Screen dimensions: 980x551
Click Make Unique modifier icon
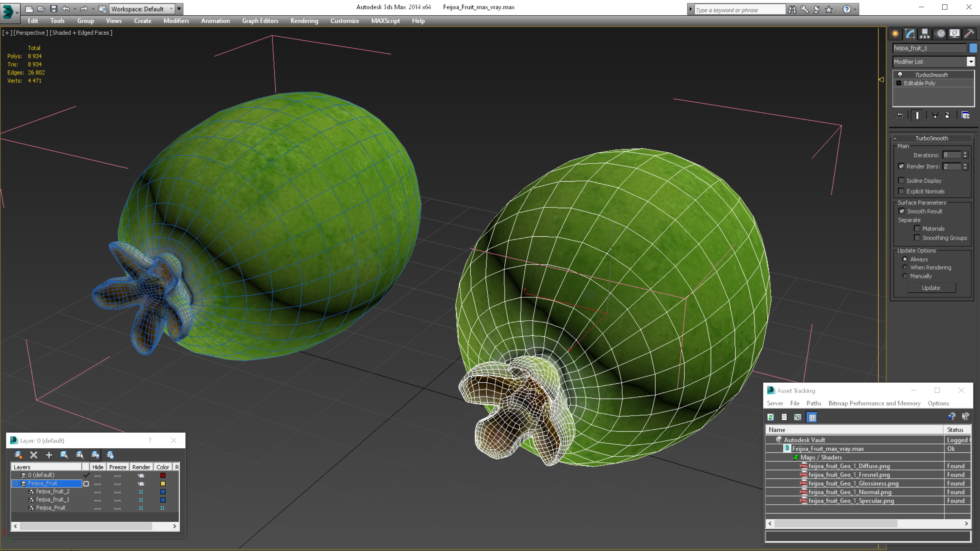[935, 115]
